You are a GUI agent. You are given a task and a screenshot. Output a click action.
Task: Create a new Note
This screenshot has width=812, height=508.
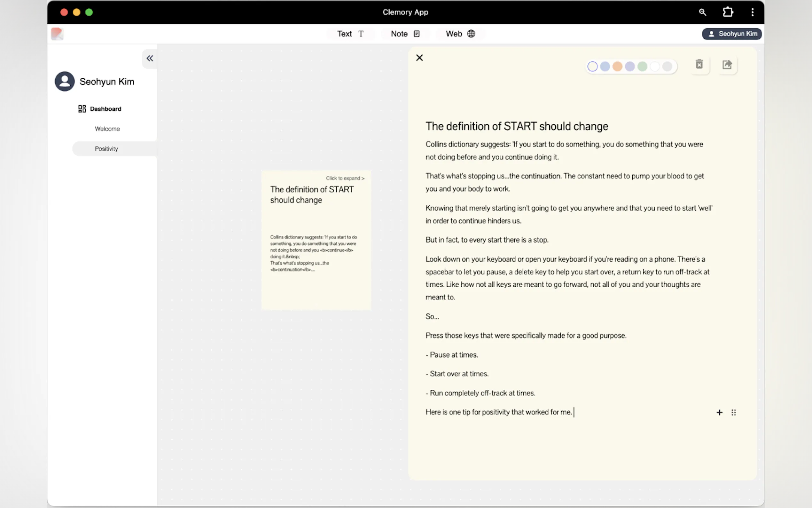(x=405, y=34)
